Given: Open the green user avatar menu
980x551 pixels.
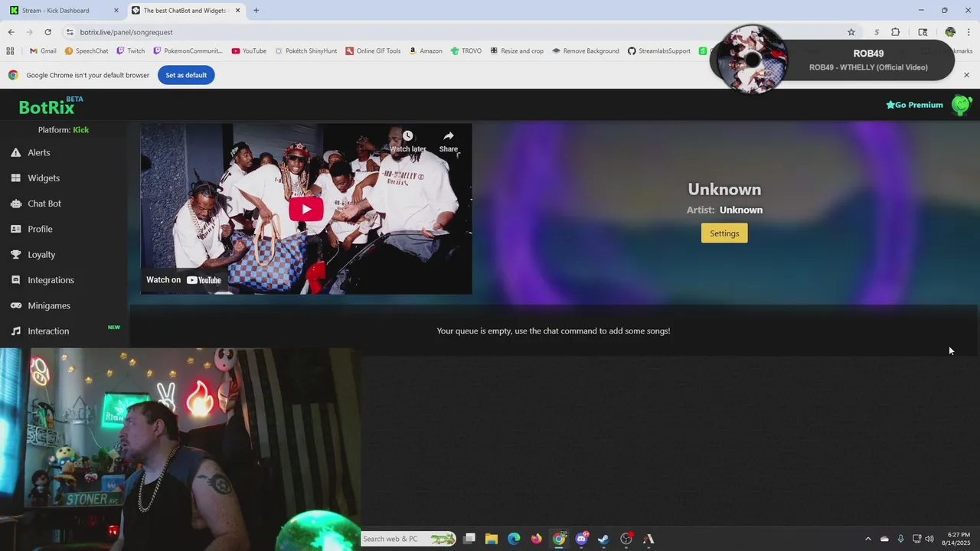Looking at the screenshot, I should [x=961, y=105].
